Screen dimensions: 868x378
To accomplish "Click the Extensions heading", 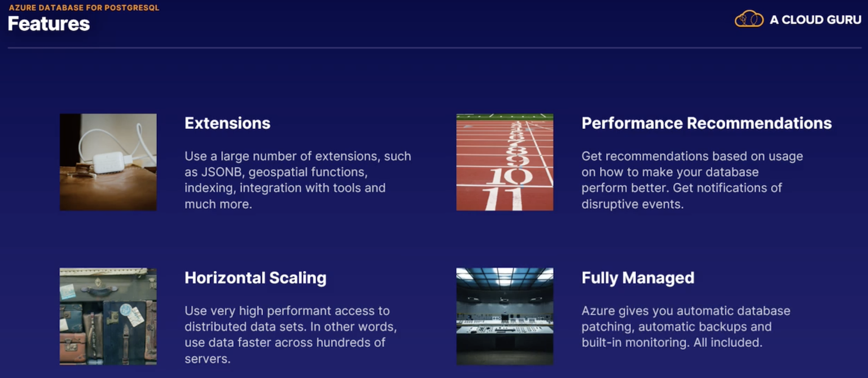I will click(x=227, y=124).
